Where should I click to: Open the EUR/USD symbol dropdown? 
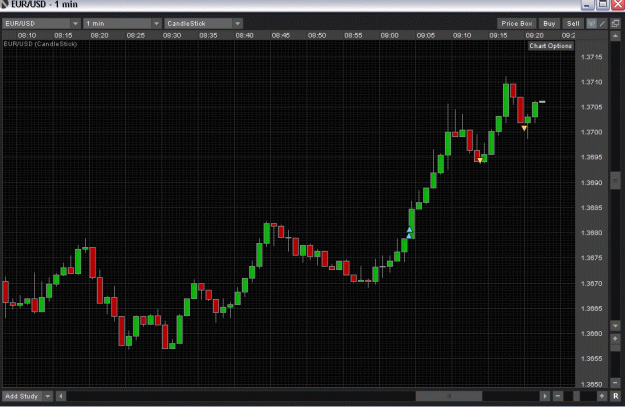click(x=41, y=24)
